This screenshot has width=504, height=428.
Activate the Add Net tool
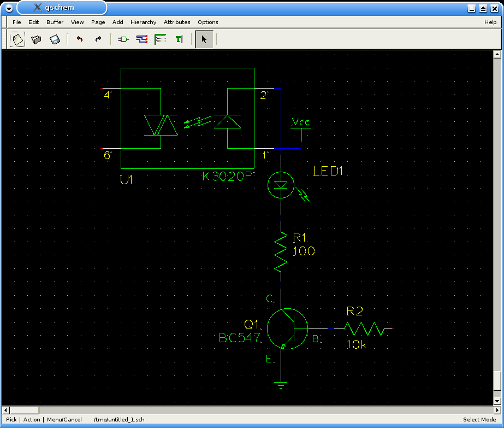142,39
